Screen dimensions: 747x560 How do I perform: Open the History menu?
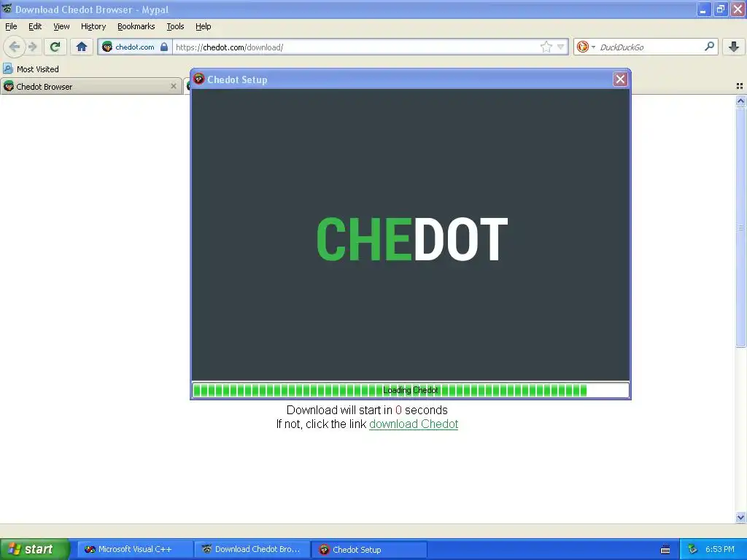click(93, 26)
